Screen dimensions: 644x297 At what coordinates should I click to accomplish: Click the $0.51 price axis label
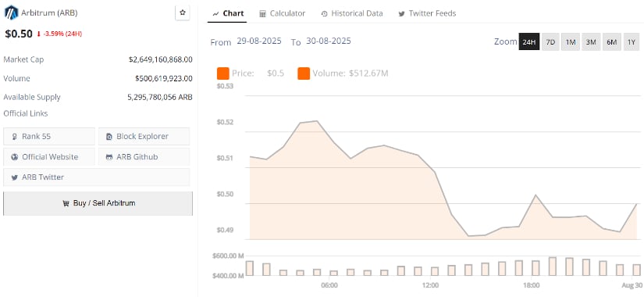click(225, 158)
